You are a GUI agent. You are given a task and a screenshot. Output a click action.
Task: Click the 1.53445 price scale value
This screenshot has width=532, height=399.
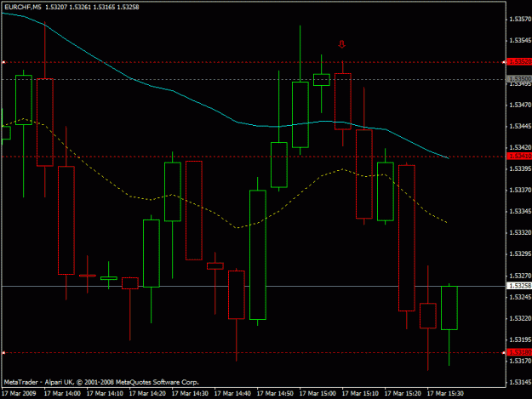coord(520,126)
